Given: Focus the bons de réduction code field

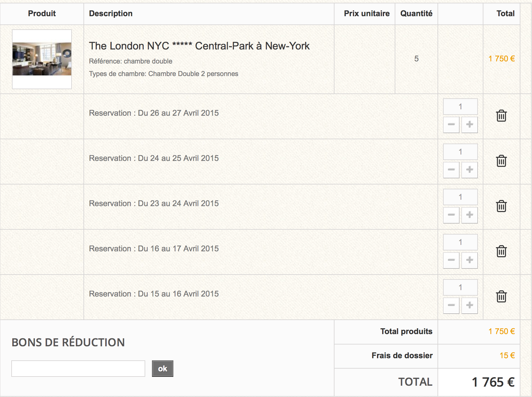Looking at the screenshot, I should click(x=78, y=369).
